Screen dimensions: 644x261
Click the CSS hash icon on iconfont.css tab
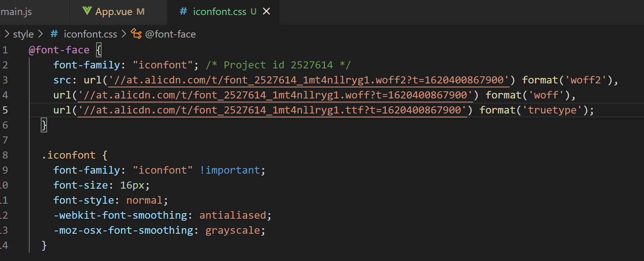point(183,11)
